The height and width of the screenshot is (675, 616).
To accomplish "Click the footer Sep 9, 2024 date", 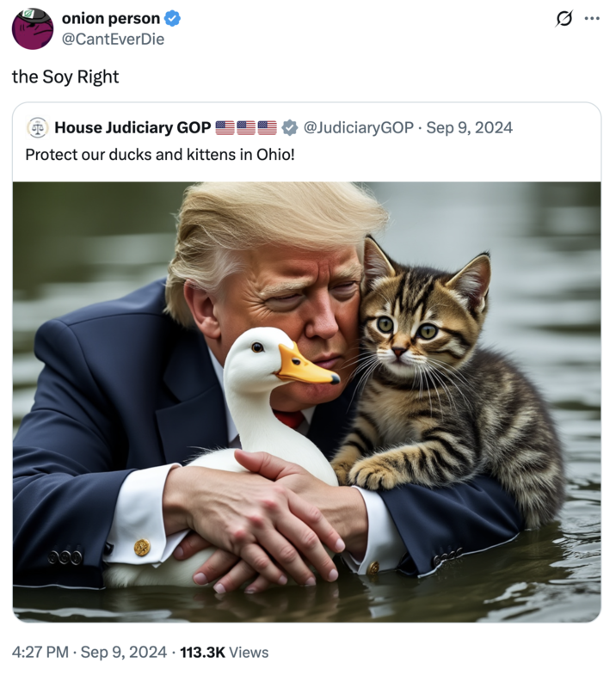I will [124, 652].
